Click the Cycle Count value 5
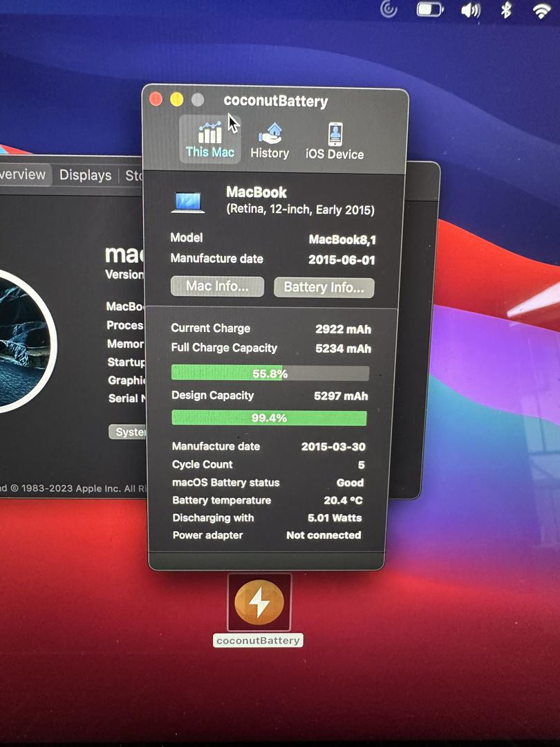 tap(362, 465)
